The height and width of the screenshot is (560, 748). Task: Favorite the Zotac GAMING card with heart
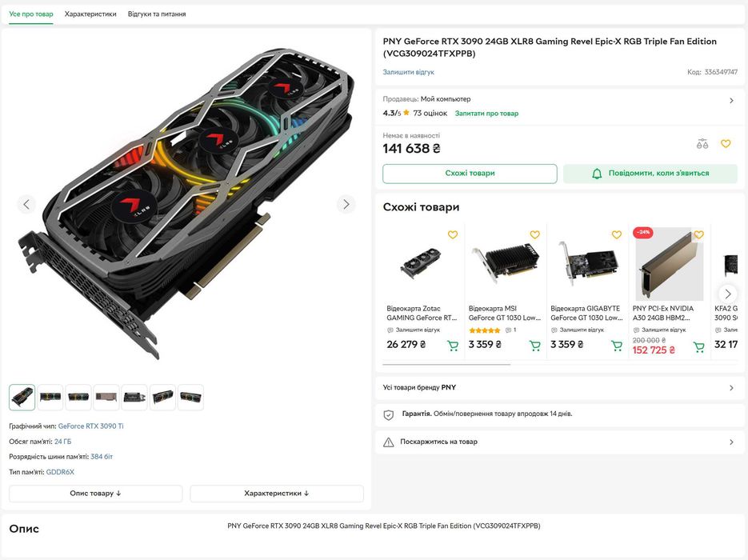point(453,235)
